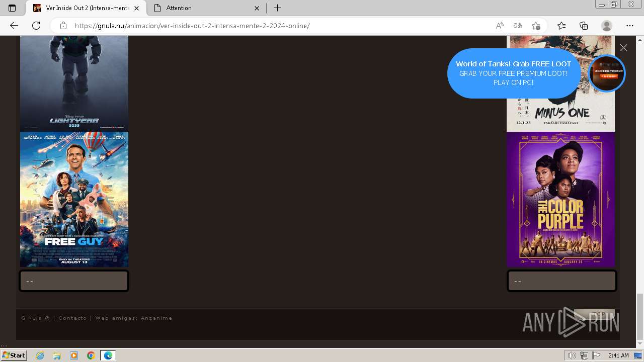
Task: Open the profile account icon
Action: point(607,26)
